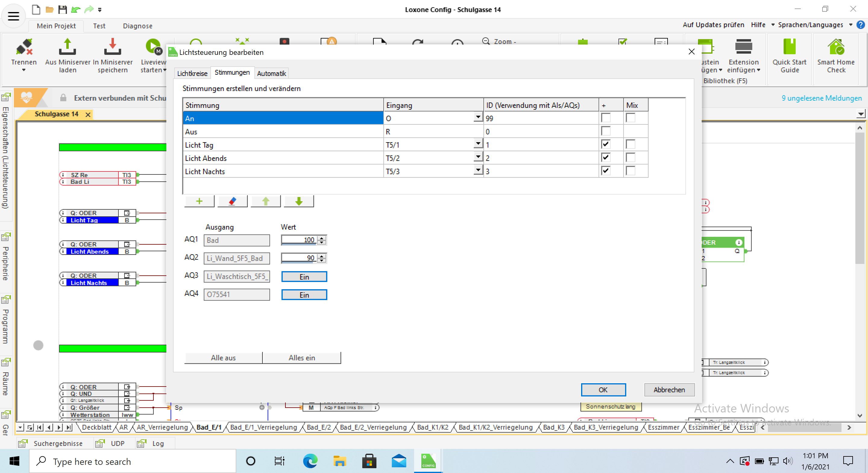This screenshot has height=473, width=868.
Task: Click the eraser delete mood icon
Action: click(232, 201)
